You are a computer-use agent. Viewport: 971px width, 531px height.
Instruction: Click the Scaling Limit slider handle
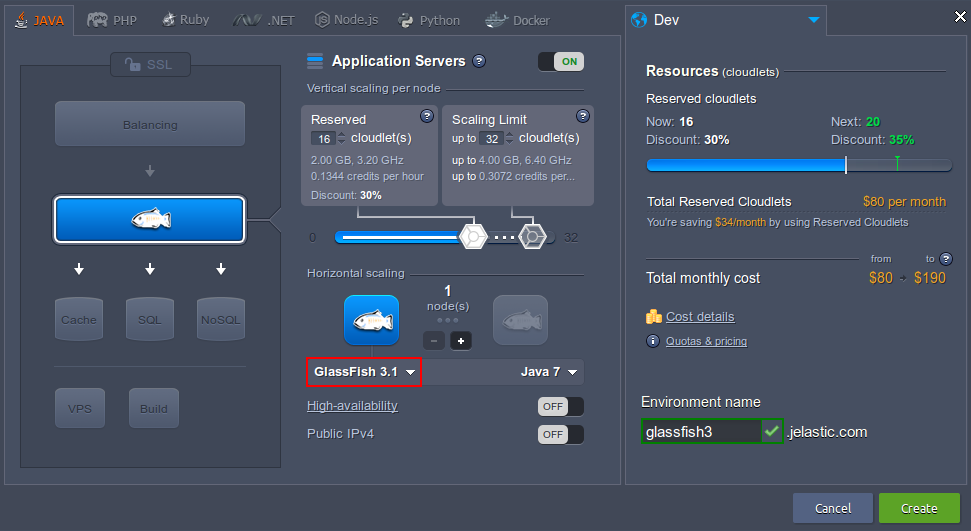pos(532,237)
